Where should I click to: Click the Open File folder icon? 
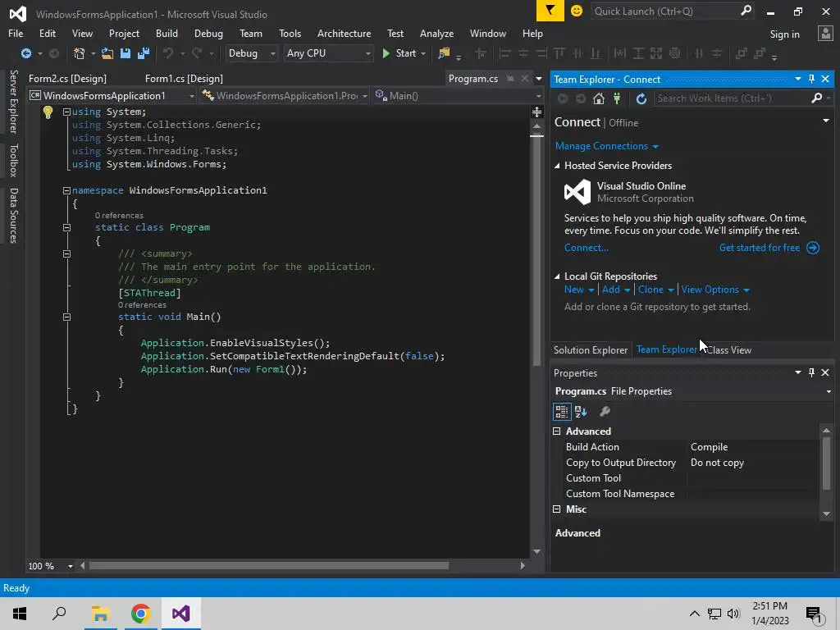pyautogui.click(x=107, y=53)
